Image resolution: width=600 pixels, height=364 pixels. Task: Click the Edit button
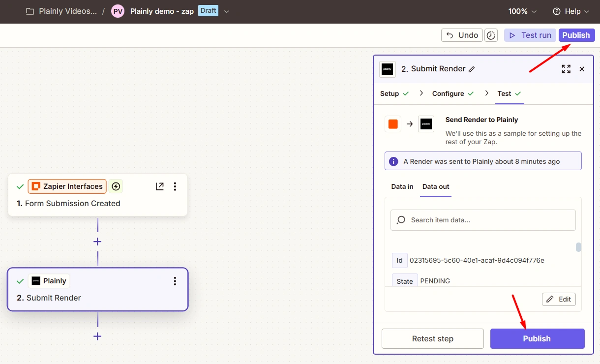pyautogui.click(x=559, y=299)
